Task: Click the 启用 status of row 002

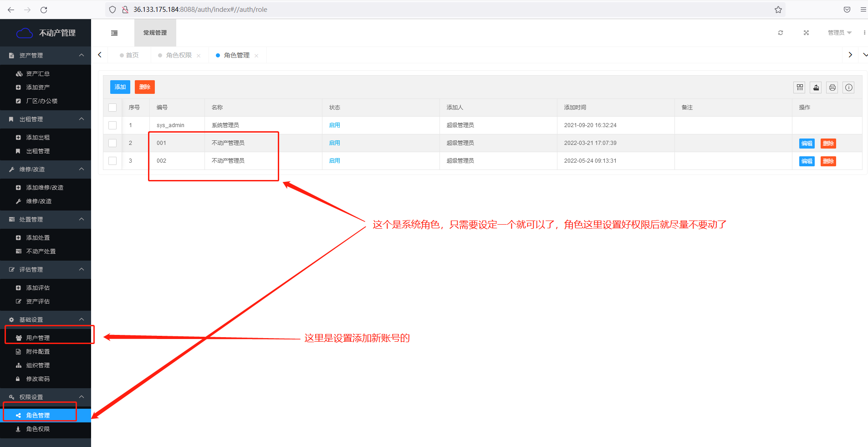Action: (335, 161)
